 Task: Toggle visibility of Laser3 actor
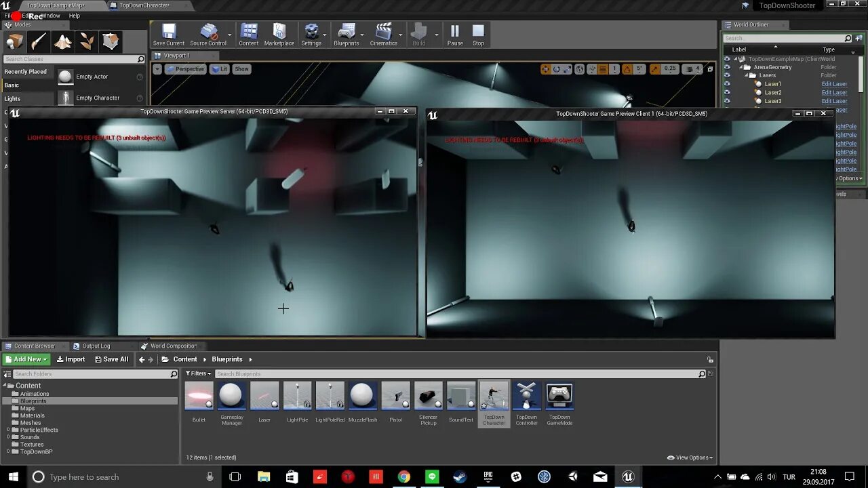click(x=727, y=101)
